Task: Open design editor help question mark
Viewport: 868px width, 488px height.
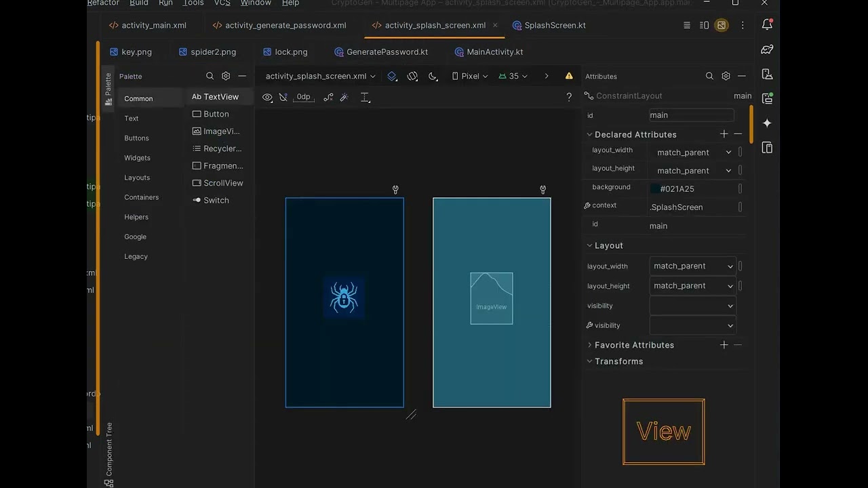Action: coord(569,97)
